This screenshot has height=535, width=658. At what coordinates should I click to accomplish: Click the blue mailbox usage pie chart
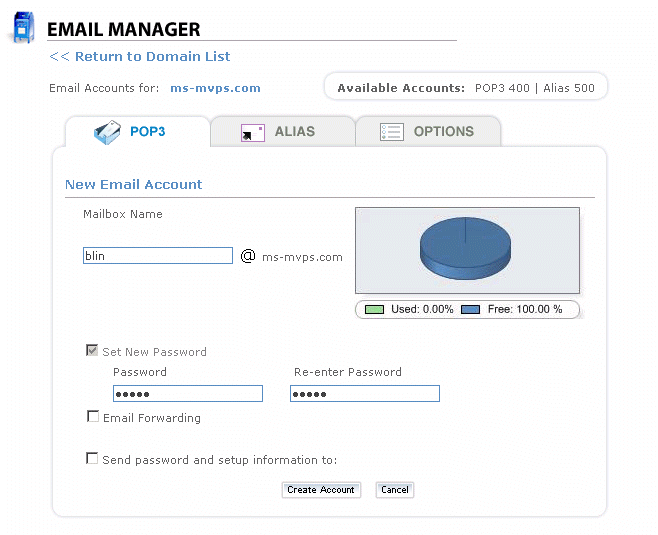click(x=465, y=248)
